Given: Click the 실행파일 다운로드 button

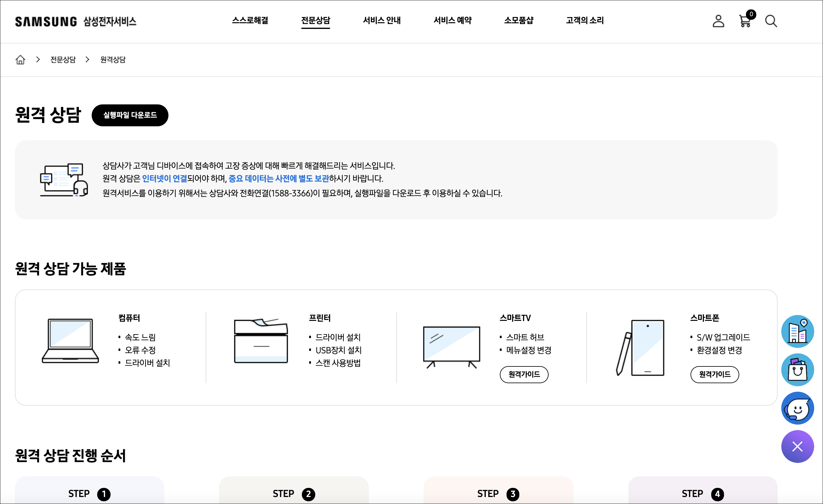Looking at the screenshot, I should click(130, 115).
